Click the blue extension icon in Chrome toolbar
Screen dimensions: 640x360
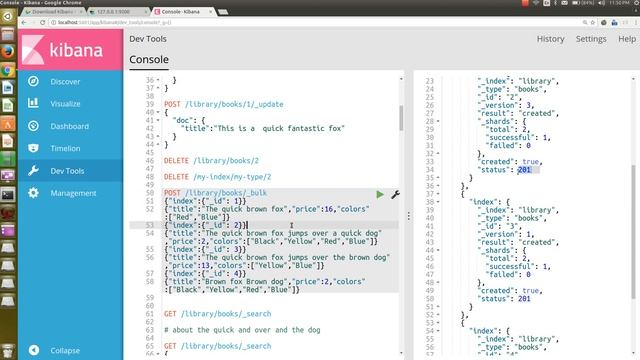[614, 22]
